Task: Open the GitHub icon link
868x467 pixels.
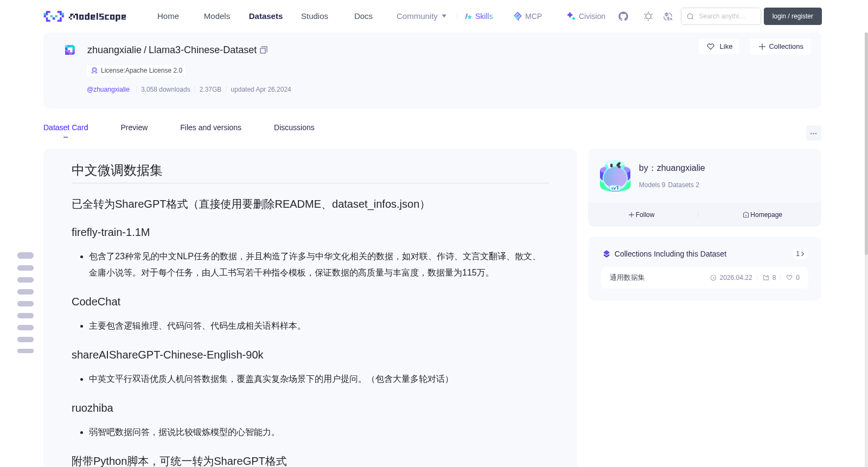Action: click(623, 16)
